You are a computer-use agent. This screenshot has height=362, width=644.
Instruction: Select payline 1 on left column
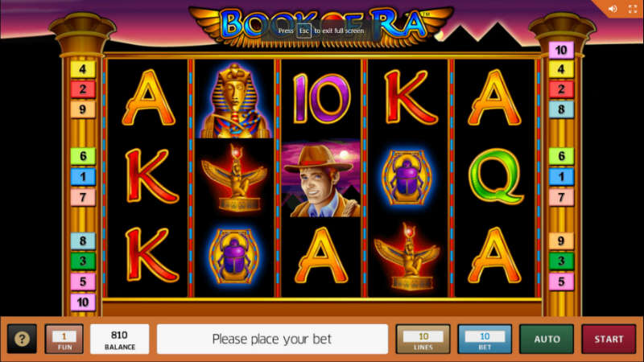83,176
